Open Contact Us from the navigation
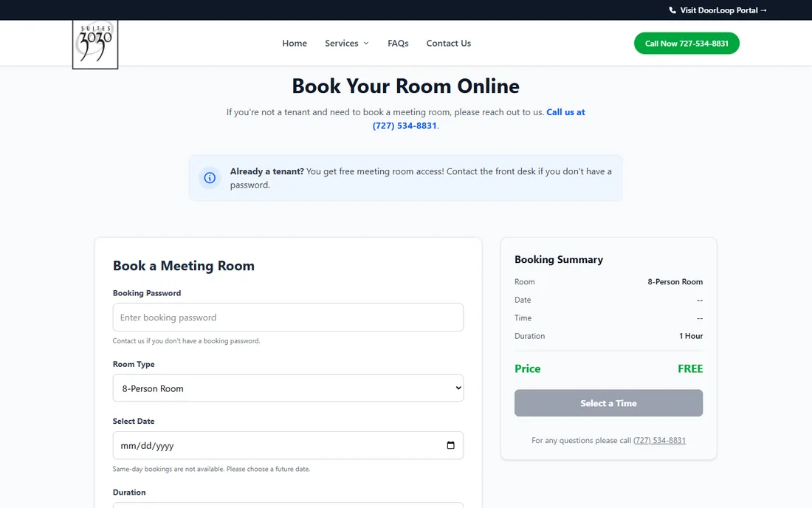This screenshot has width=812, height=508. (x=449, y=44)
